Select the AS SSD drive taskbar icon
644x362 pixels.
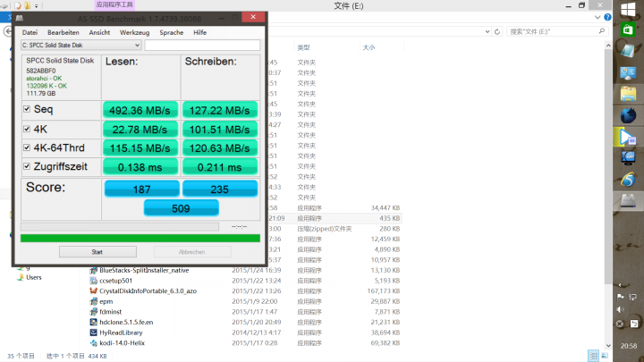628,201
